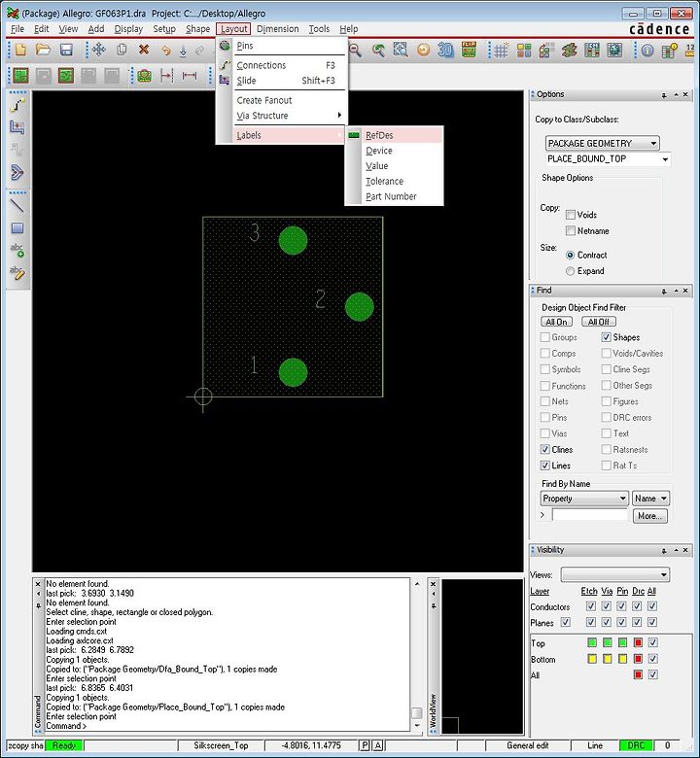Collapse the Options panel arrow
This screenshot has width=700, height=758.
[x=676, y=95]
